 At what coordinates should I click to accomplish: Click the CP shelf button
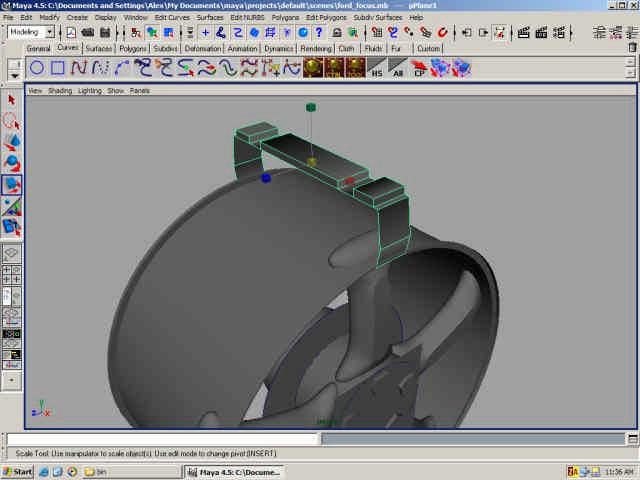[x=420, y=68]
